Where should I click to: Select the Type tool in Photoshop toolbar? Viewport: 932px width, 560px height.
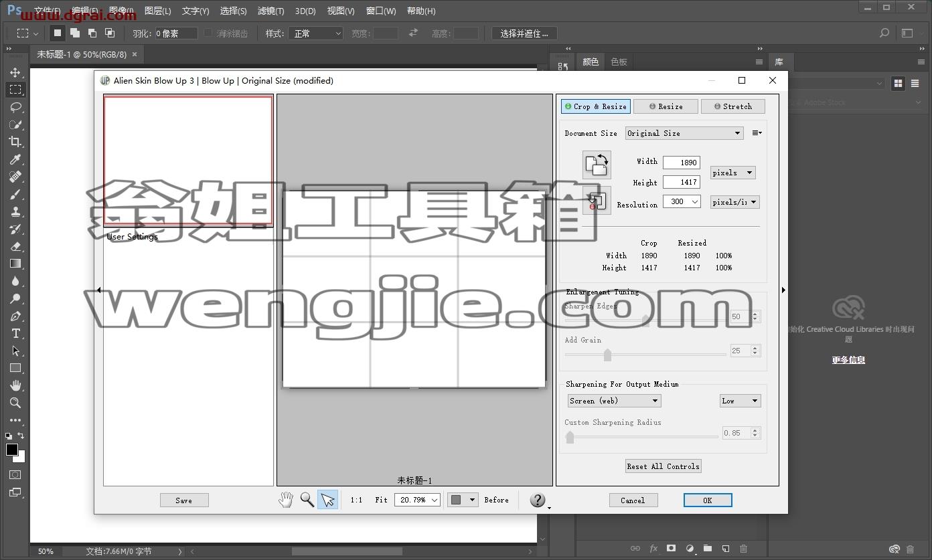[x=15, y=333]
